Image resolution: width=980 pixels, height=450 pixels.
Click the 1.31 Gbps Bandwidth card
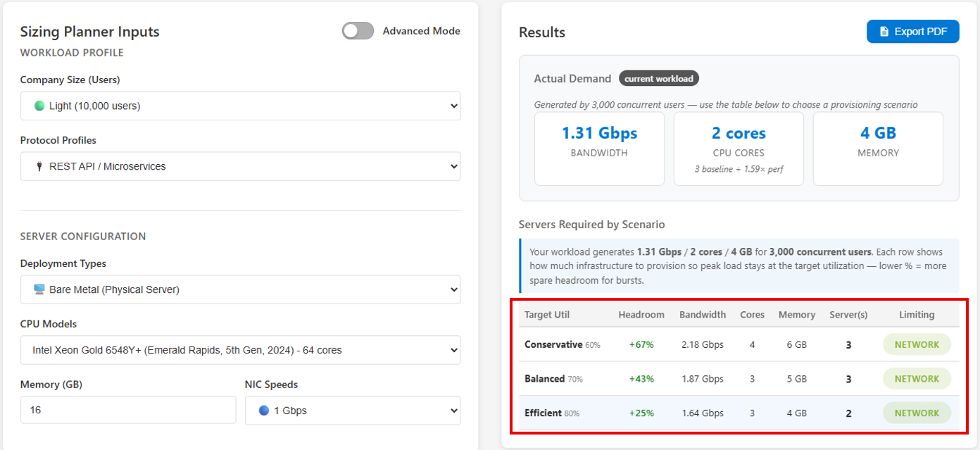(599, 149)
